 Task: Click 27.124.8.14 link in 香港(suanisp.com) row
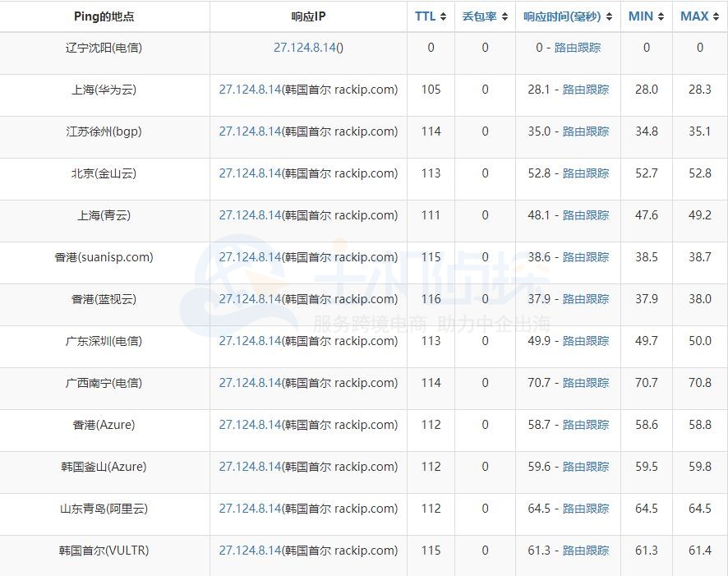click(x=250, y=257)
